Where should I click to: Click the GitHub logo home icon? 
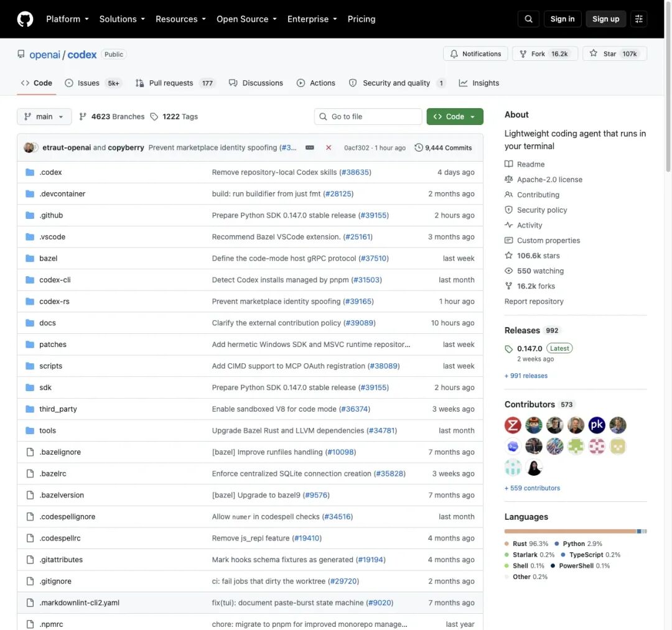(25, 19)
